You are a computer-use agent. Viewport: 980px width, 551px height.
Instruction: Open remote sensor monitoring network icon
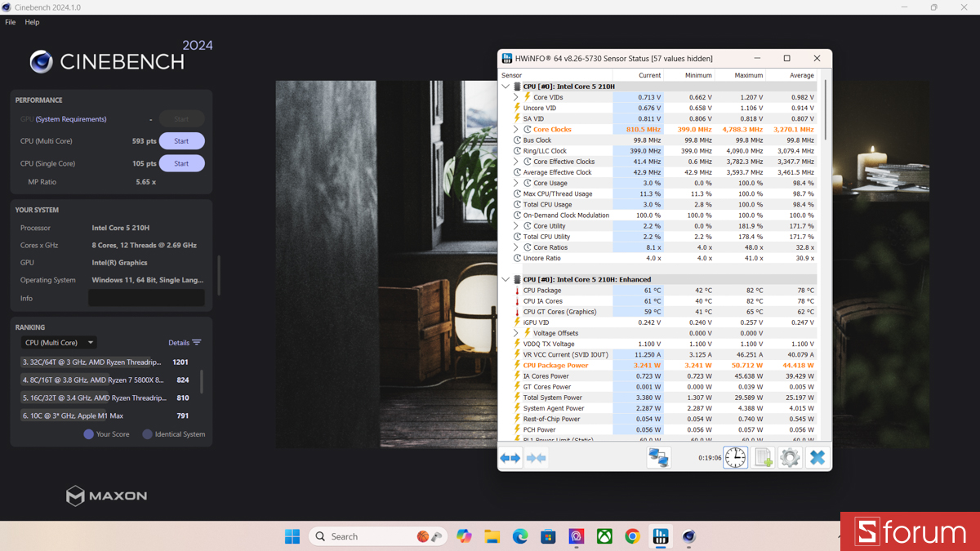pos(658,457)
